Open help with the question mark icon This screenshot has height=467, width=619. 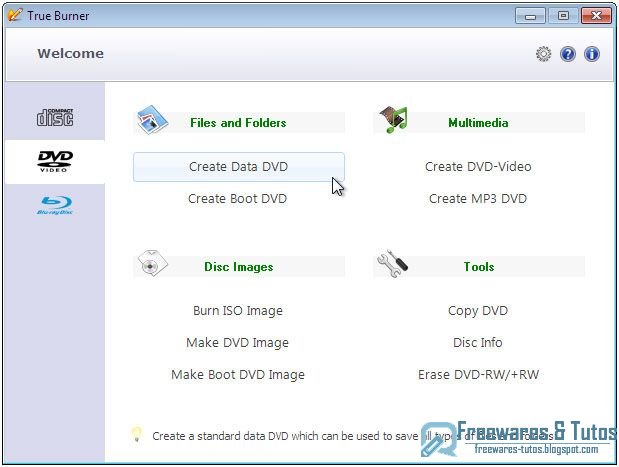coord(568,54)
